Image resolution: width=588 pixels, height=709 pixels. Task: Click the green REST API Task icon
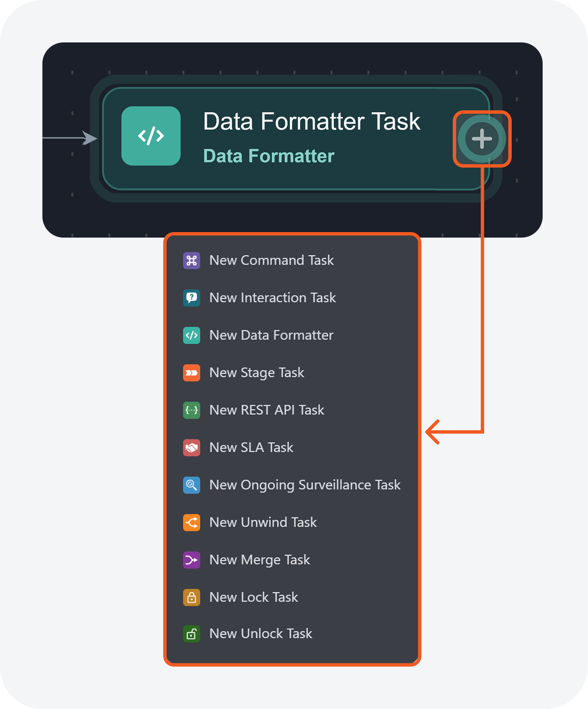click(192, 410)
